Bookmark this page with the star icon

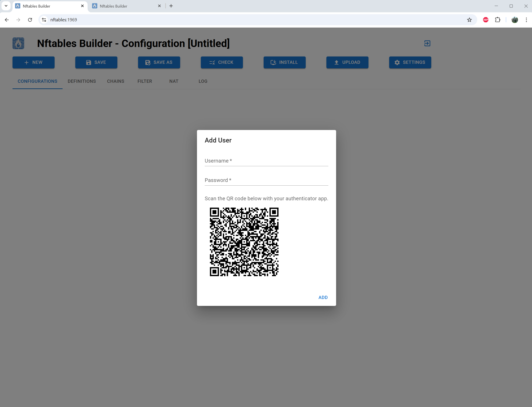pyautogui.click(x=469, y=20)
